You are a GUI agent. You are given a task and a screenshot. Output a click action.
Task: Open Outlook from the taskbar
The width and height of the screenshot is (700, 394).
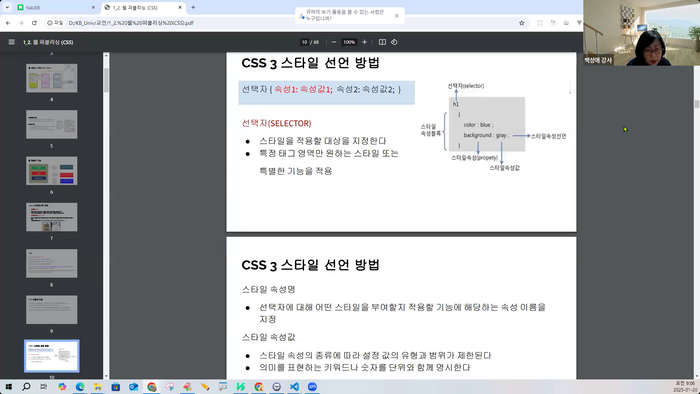tap(133, 386)
